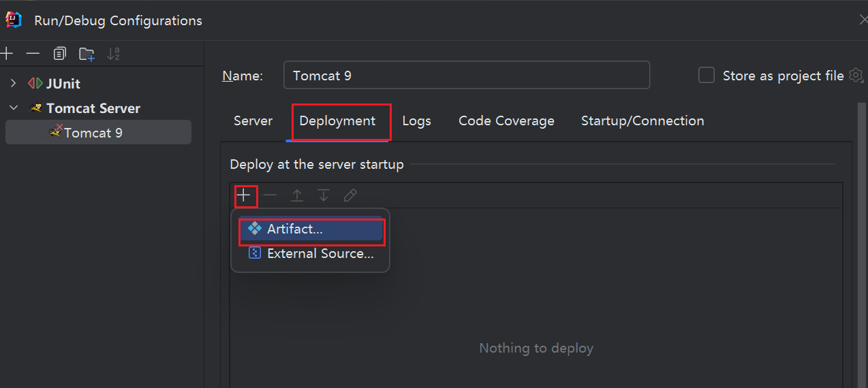This screenshot has width=868, height=388.
Task: Select the Tomcat 9 configuration
Action: pyautogui.click(x=98, y=132)
